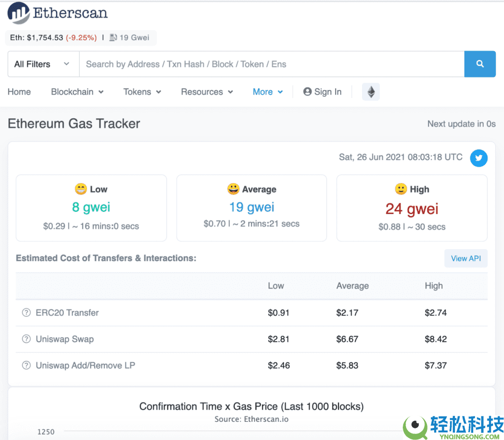Open the Resources dropdown menu
The width and height of the screenshot is (504, 440).
coord(207,92)
